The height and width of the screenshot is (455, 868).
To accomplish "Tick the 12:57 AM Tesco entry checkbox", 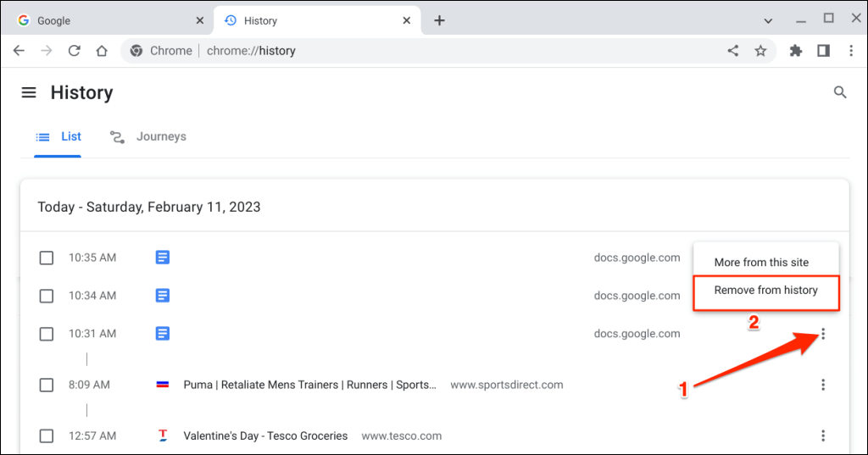I will point(47,436).
